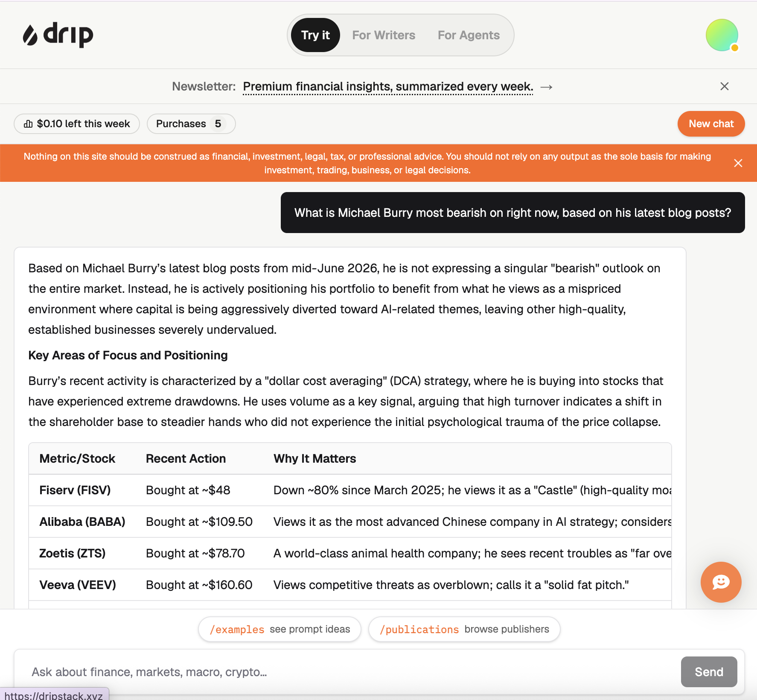Send the message with the Send button
The height and width of the screenshot is (700, 757).
click(709, 672)
